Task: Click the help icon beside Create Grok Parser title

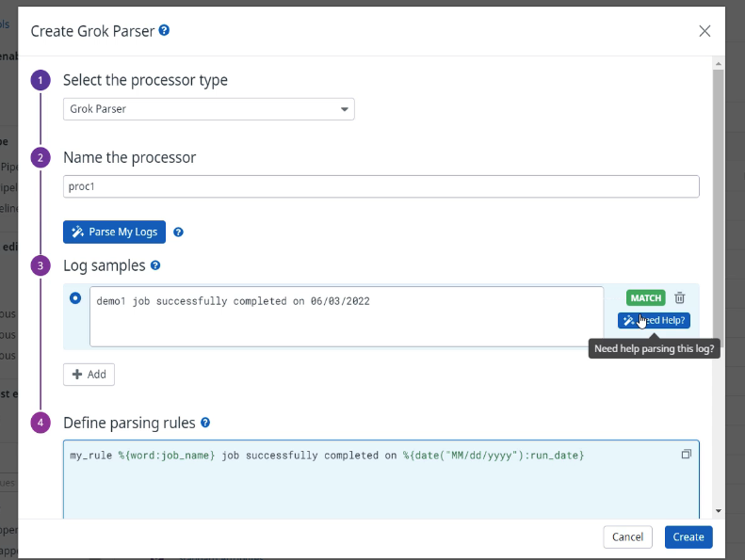Action: [x=164, y=30]
